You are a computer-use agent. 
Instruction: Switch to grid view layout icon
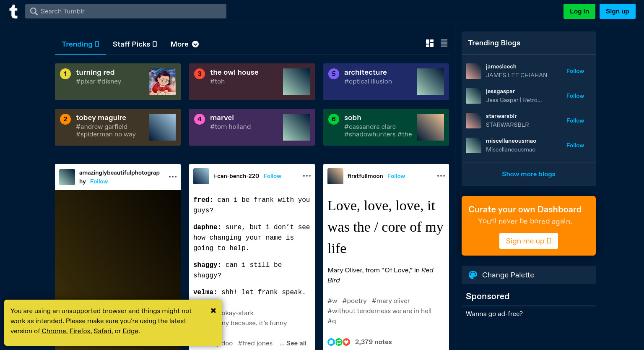click(430, 43)
